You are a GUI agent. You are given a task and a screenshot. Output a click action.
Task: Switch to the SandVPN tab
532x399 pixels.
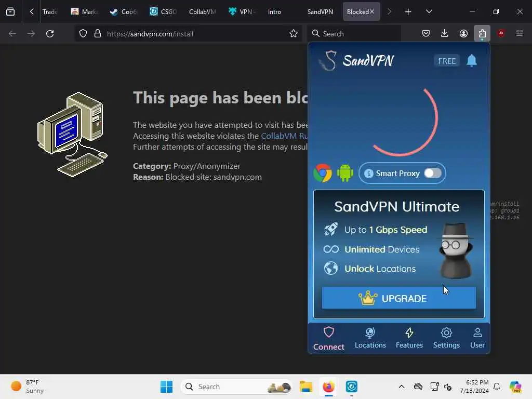point(320,11)
